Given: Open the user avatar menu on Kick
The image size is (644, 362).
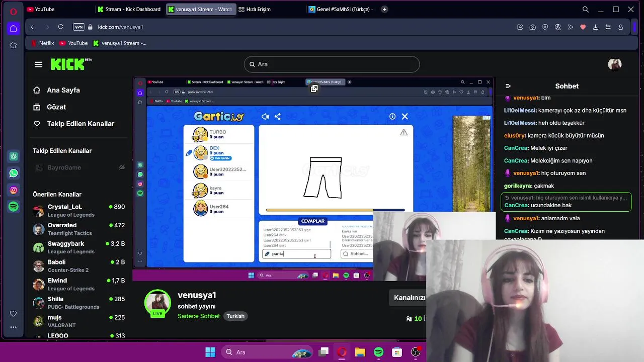Looking at the screenshot, I should click(x=615, y=64).
